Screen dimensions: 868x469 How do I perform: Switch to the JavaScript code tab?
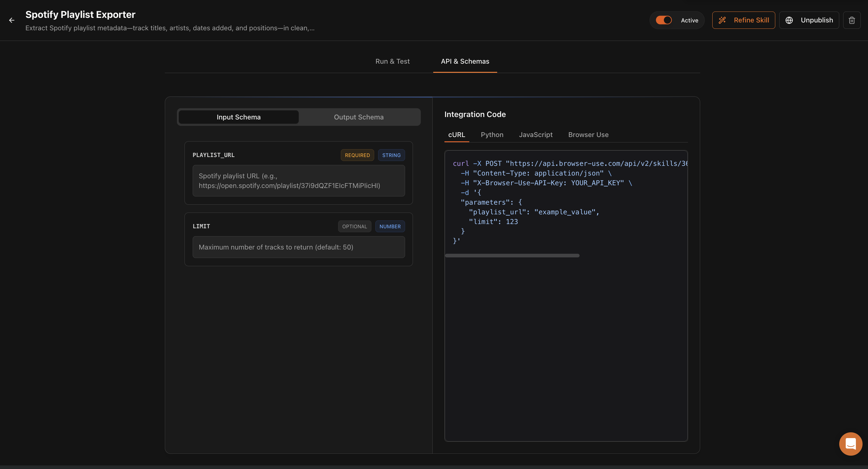click(x=536, y=135)
